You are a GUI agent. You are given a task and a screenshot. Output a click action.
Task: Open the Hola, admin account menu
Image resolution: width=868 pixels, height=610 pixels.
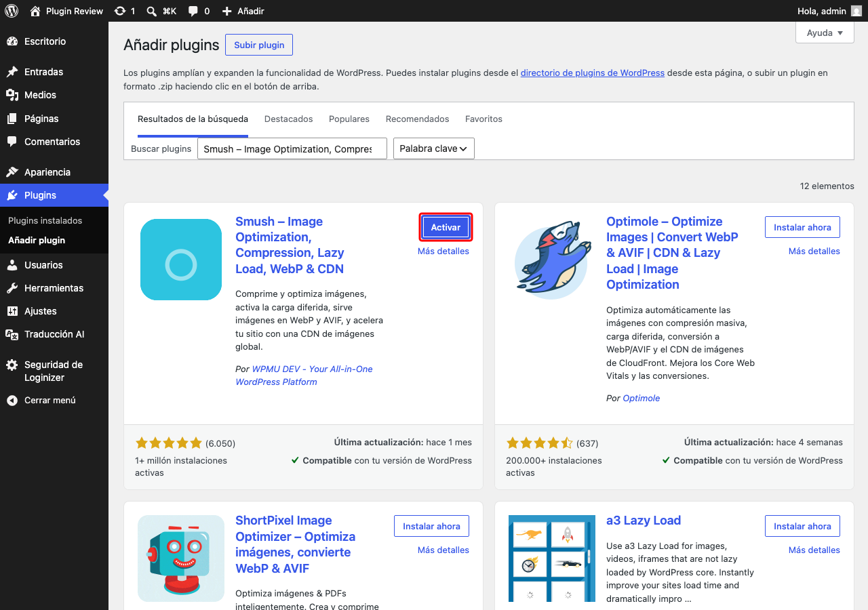[x=830, y=11]
